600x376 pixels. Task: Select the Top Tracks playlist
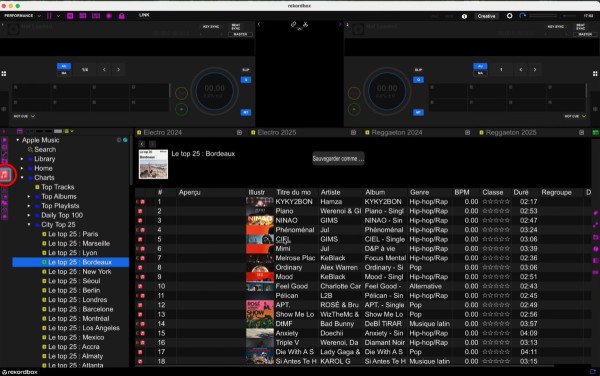point(58,187)
